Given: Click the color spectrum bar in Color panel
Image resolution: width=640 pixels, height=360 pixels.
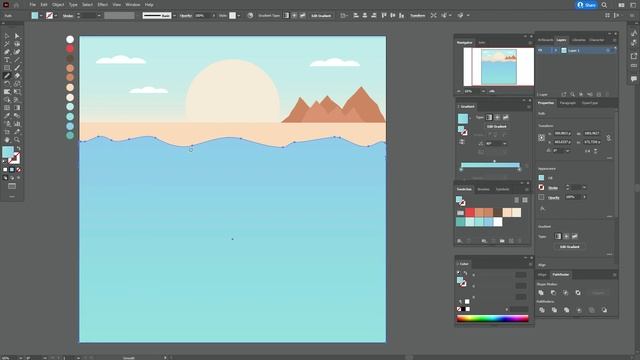Looking at the screenshot, I should (x=493, y=318).
